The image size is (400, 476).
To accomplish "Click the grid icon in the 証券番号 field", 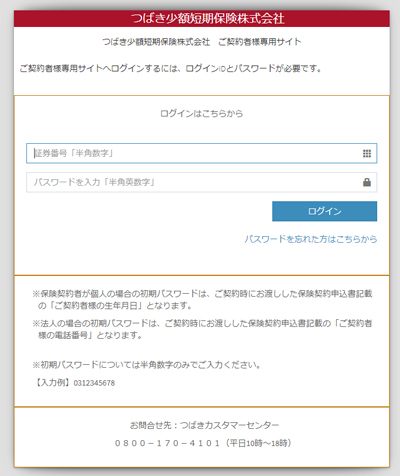I will pyautogui.click(x=367, y=153).
